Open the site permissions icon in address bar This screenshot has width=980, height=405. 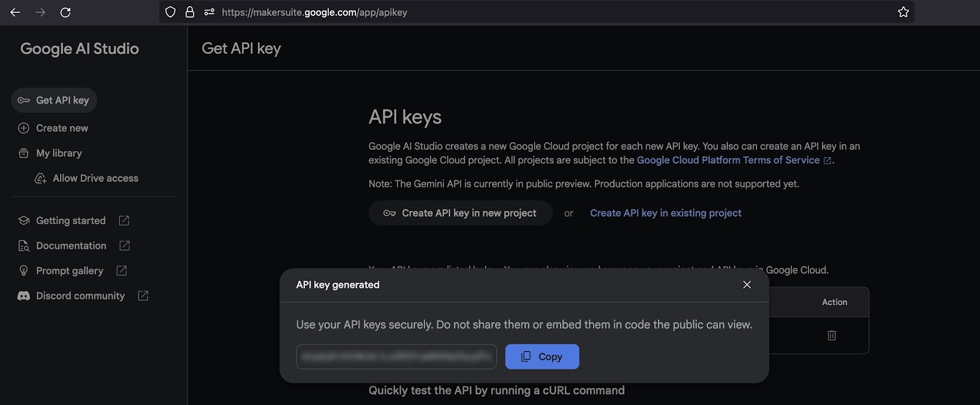[x=209, y=12]
